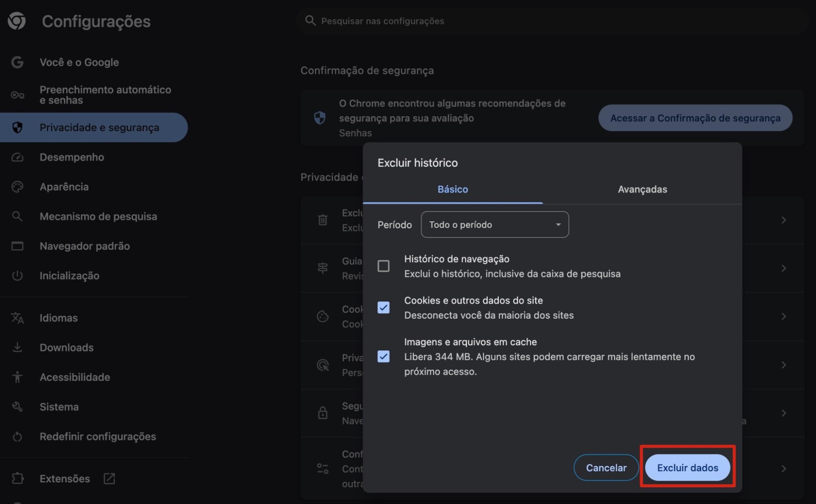Uncheck Cookies e outros dados do site
816x504 pixels.
pyautogui.click(x=383, y=308)
